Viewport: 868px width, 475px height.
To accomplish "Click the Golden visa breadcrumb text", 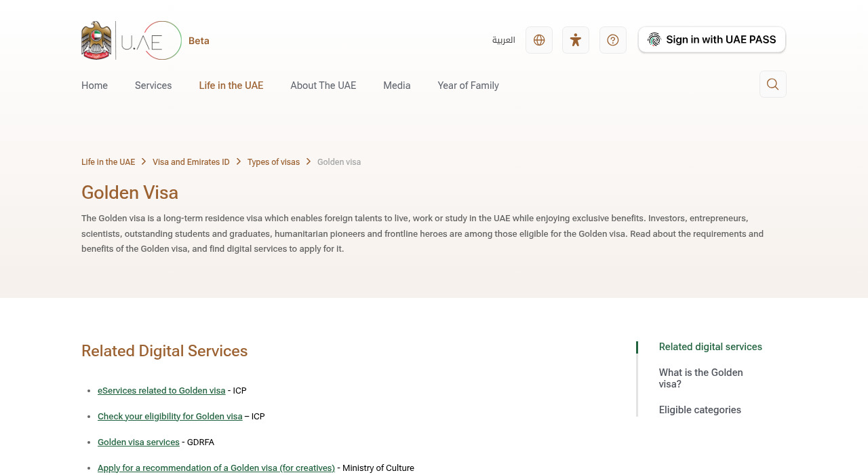I will pyautogui.click(x=339, y=162).
